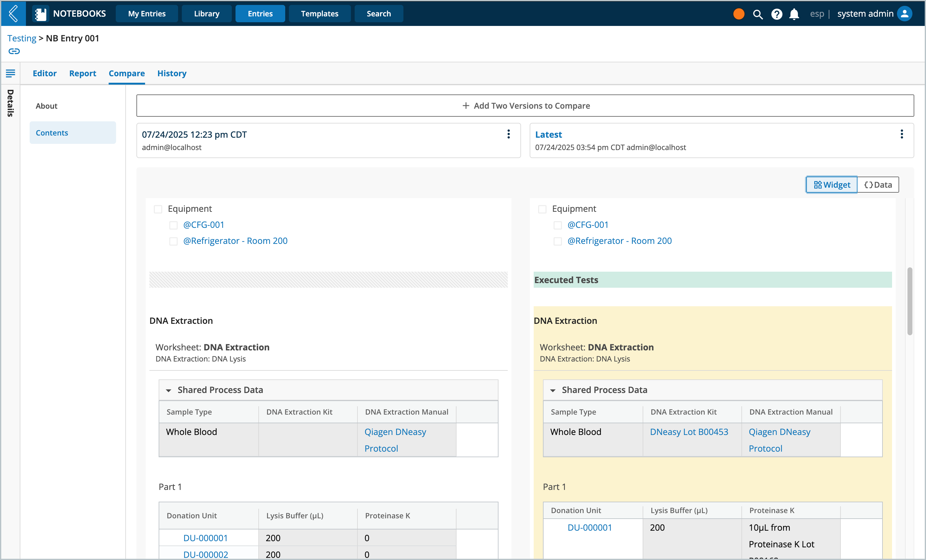
Task: Open the system admin user avatar
Action: click(x=905, y=14)
